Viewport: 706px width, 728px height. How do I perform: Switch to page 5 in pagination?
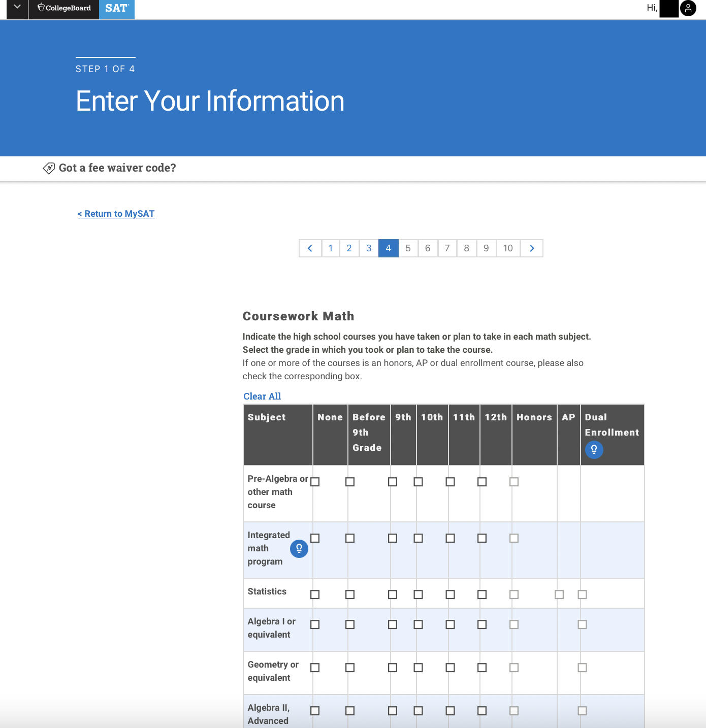pos(408,248)
